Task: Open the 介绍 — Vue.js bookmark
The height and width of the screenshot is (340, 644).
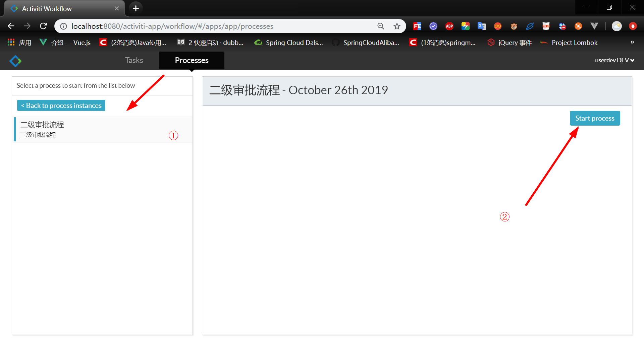Action: 65,43
